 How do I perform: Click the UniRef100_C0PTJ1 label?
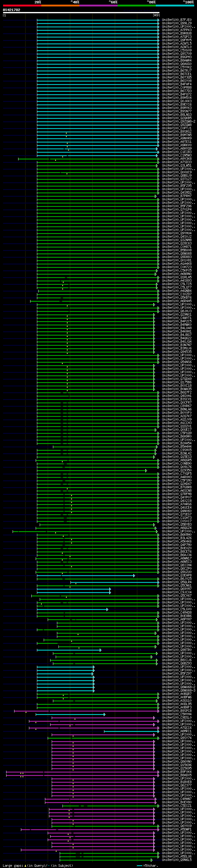tap(177, 128)
